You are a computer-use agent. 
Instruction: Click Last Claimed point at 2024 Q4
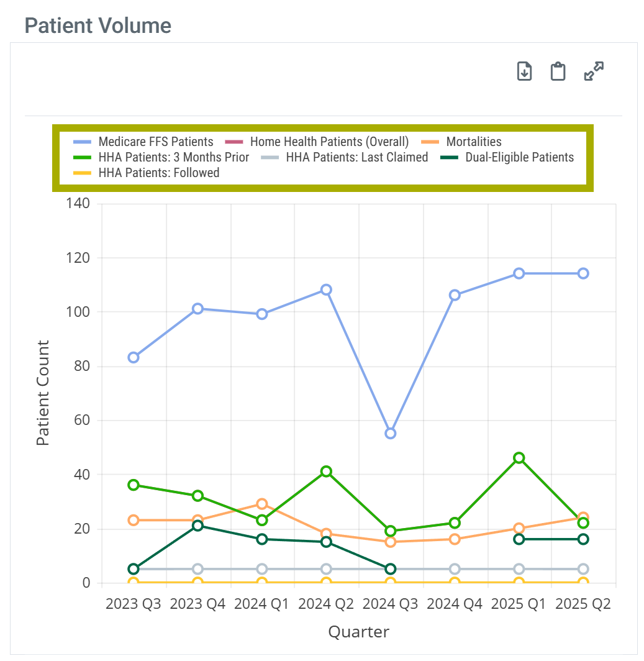[x=455, y=569]
